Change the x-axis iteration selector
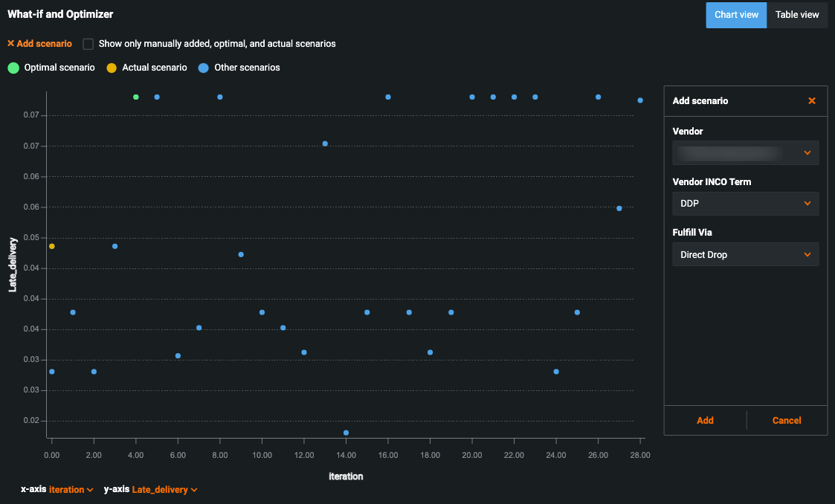Image resolution: width=835 pixels, height=504 pixels. click(71, 490)
